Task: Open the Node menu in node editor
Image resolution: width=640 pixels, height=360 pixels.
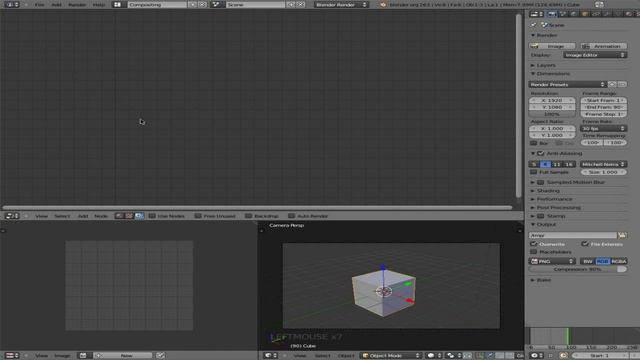Action: 101,216
